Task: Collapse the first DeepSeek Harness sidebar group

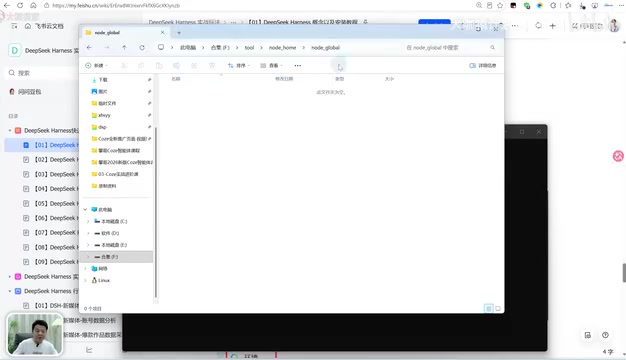Action: coord(10,131)
